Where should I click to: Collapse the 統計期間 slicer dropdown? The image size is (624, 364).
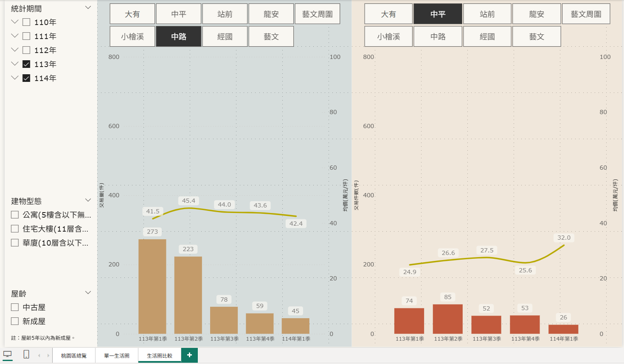88,8
